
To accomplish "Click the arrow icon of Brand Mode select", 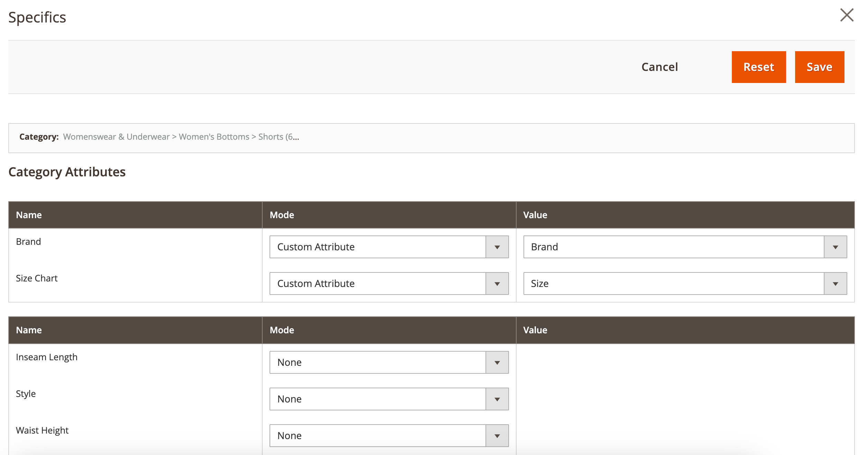I will pos(497,247).
